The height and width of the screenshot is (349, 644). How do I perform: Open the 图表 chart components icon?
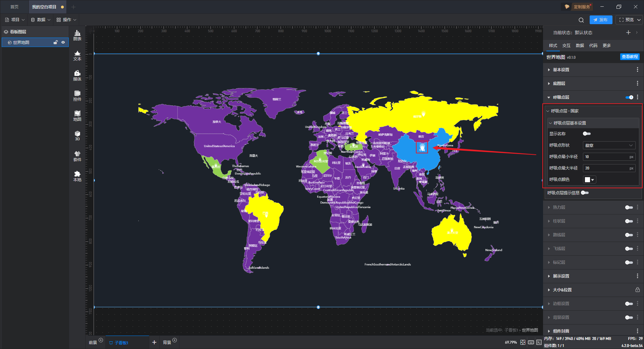pyautogui.click(x=77, y=35)
